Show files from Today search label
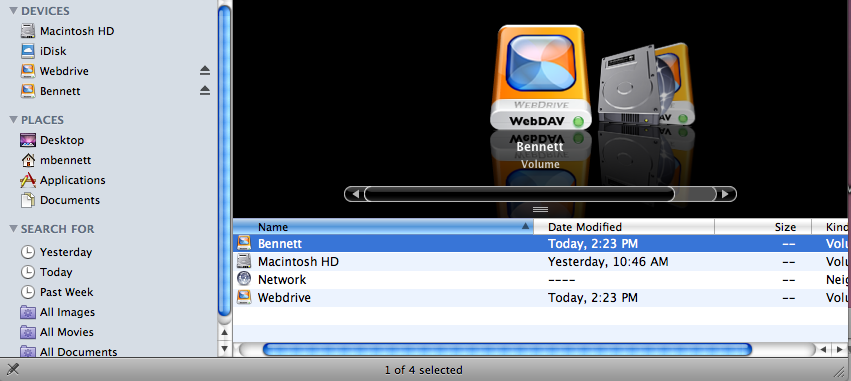The height and width of the screenshot is (381, 851). click(x=56, y=272)
